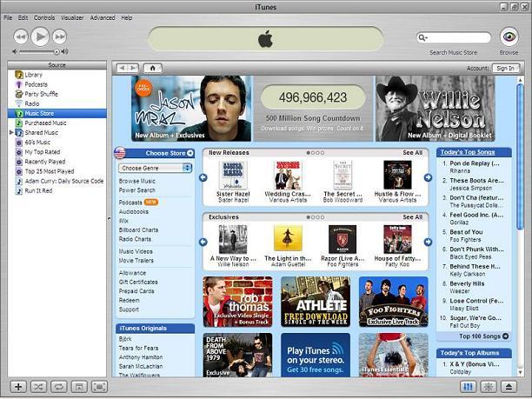Go back with store back arrow
The width and height of the screenshot is (532, 399).
pyautogui.click(x=123, y=68)
